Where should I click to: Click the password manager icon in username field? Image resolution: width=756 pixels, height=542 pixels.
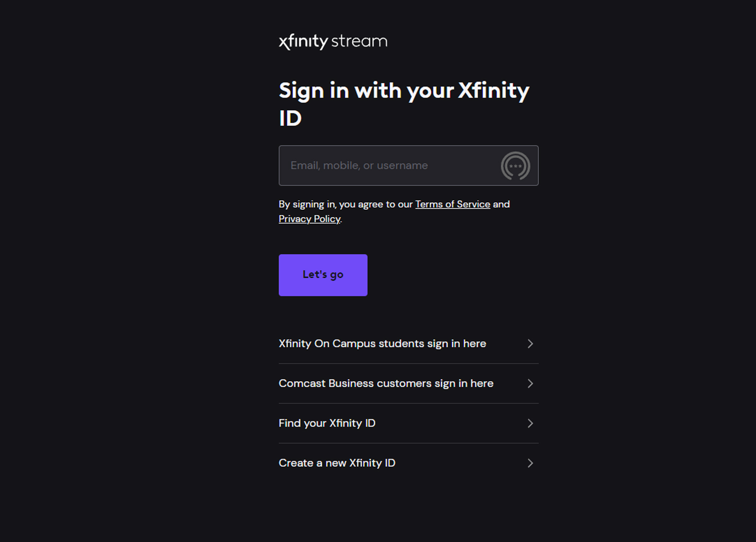click(515, 166)
